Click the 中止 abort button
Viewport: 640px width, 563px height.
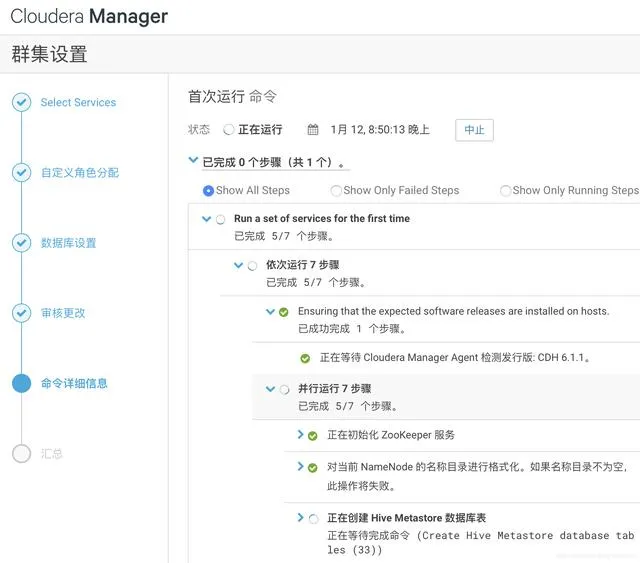(474, 130)
